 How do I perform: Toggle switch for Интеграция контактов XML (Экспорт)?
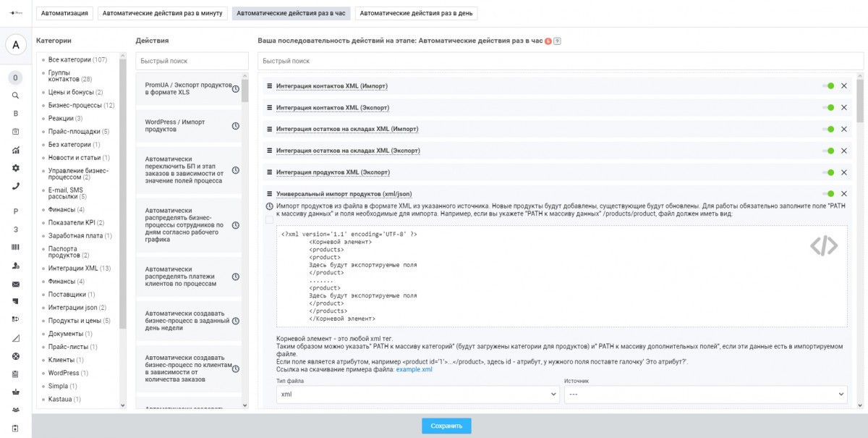click(x=828, y=108)
